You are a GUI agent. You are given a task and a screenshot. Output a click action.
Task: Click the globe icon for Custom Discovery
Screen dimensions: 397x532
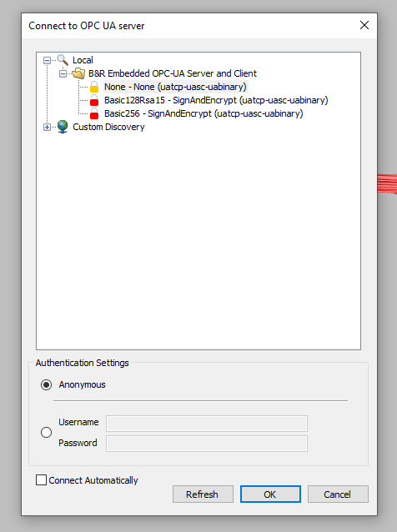(x=63, y=127)
